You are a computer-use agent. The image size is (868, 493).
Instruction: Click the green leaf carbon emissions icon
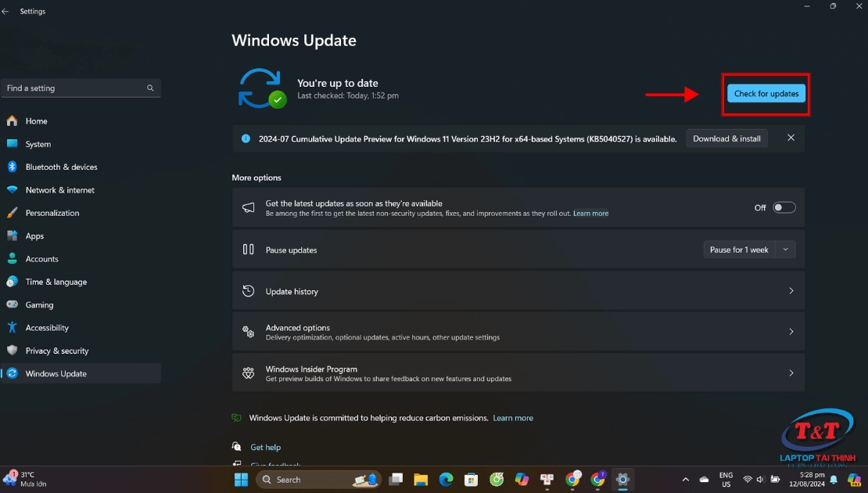point(236,418)
